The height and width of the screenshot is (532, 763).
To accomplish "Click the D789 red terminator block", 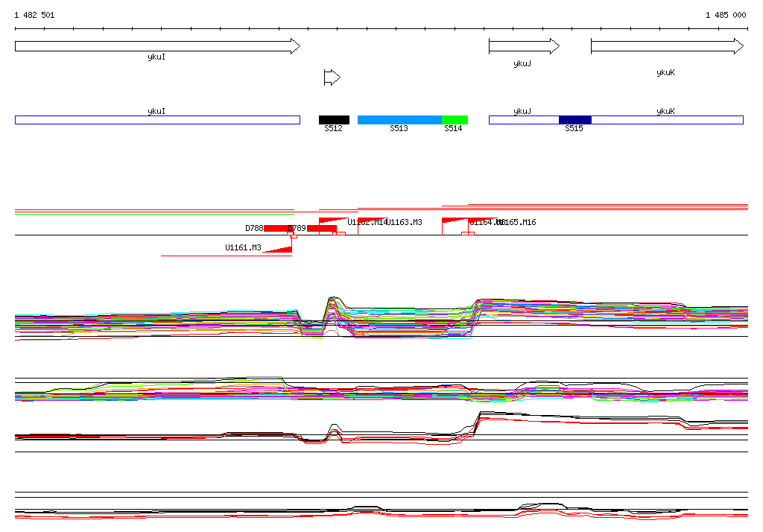I will [322, 228].
